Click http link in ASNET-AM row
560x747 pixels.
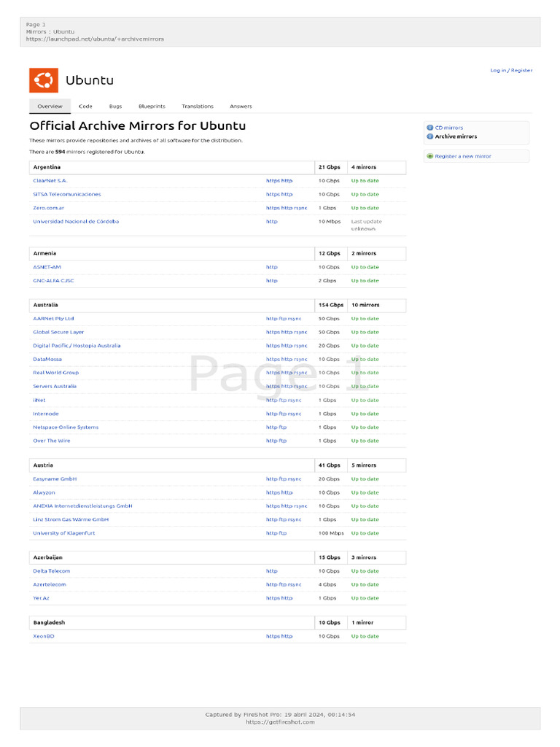click(272, 267)
